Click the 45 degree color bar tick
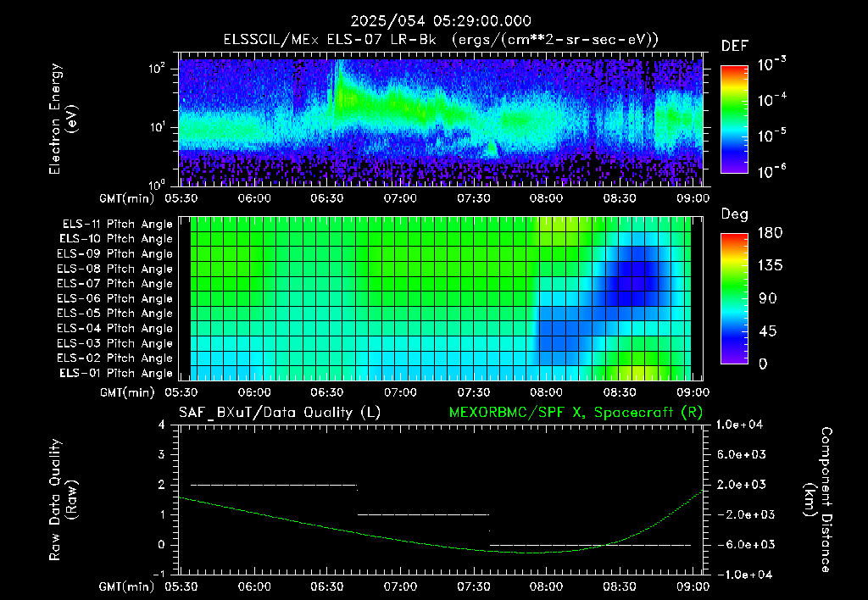Screen dimensions: 868x600 [x=767, y=331]
